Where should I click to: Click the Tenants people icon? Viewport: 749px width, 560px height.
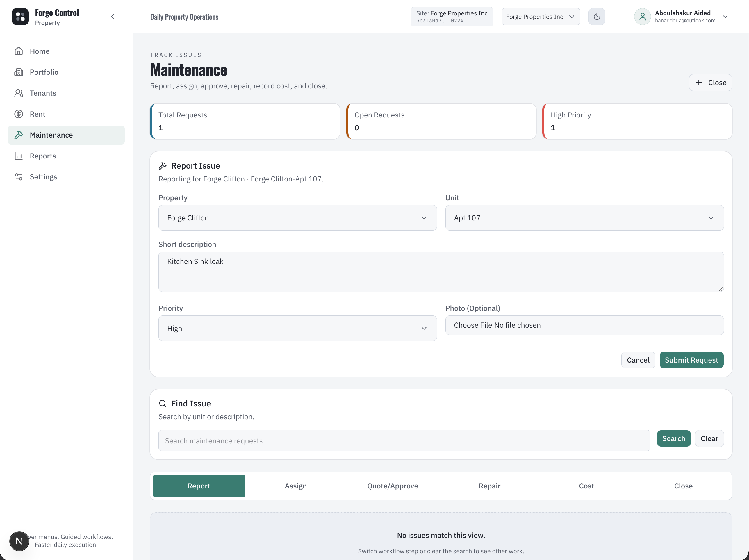[x=19, y=93]
